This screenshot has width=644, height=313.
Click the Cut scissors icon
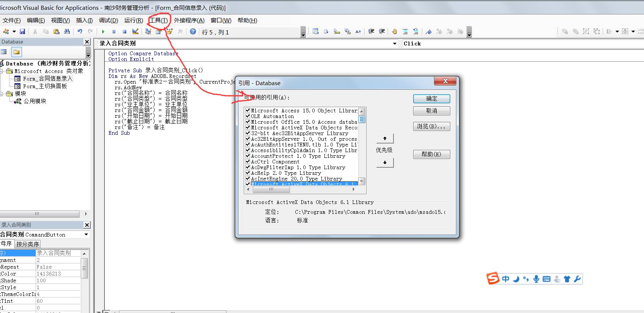tap(35, 31)
